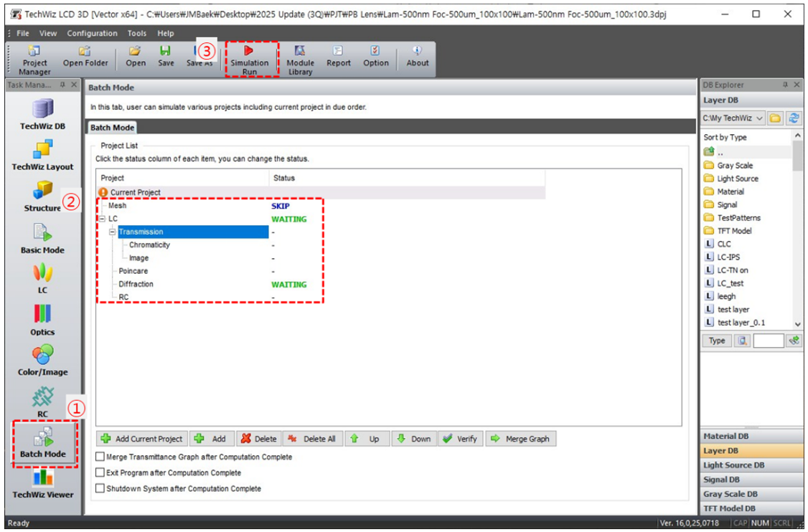808x532 pixels.
Task: Click the Simulation Run toolbar icon
Action: click(249, 58)
